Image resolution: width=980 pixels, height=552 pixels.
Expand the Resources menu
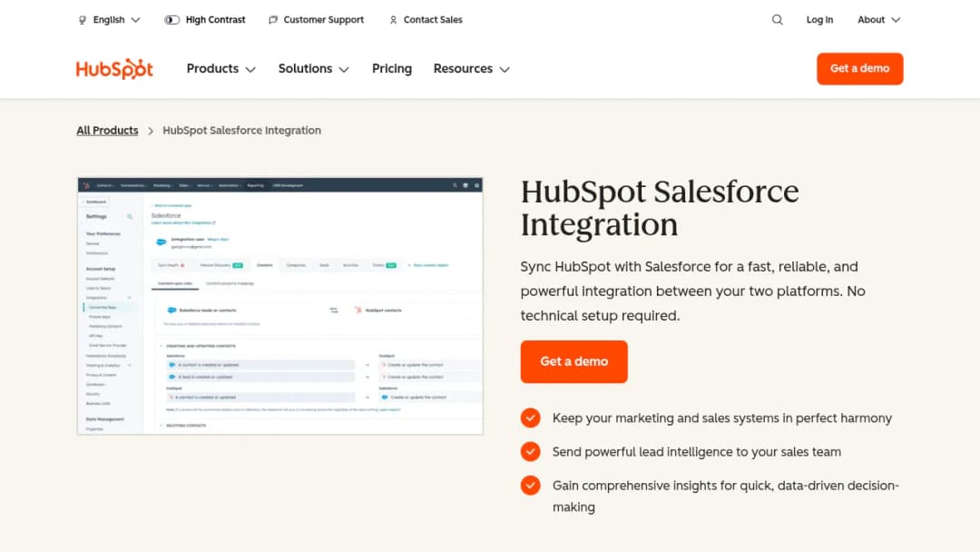472,69
